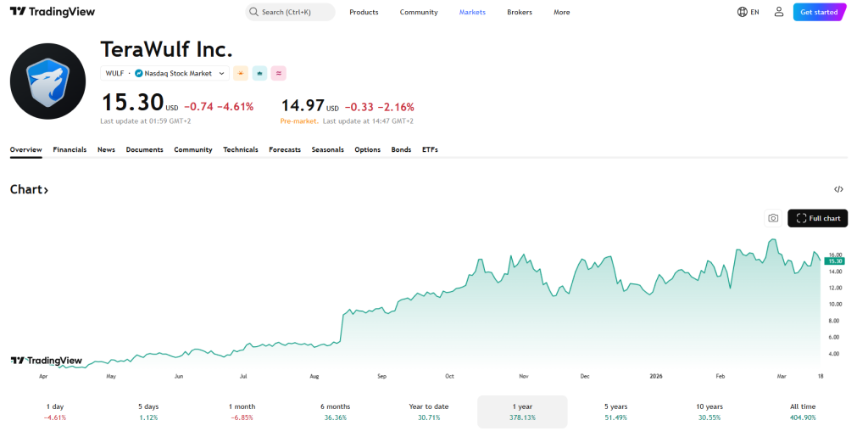
Task: Open the WULF Nasdaq exchange dropdown
Action: 164,74
